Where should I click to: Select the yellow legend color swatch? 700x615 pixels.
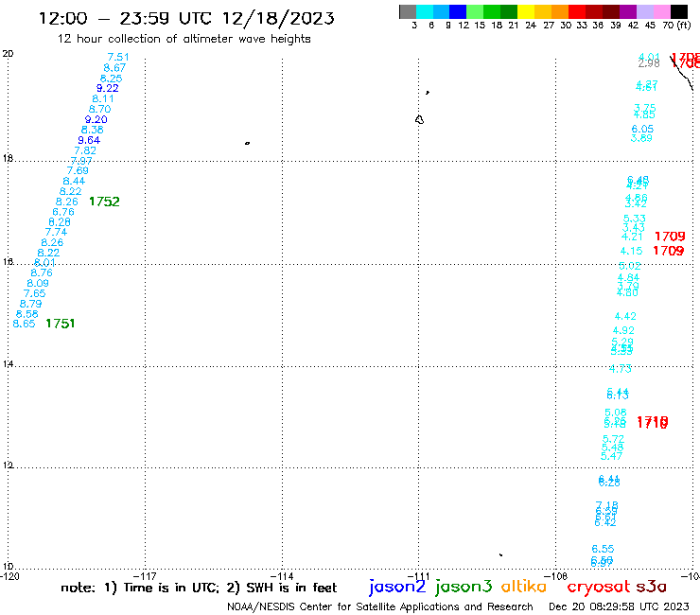tap(525, 11)
